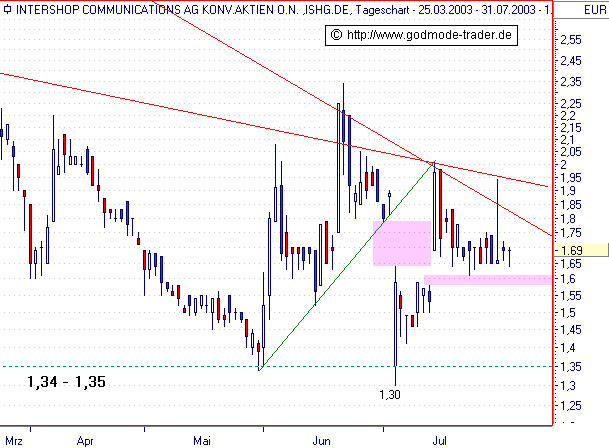Click the Jun month label
609x448 pixels.
coord(322,441)
